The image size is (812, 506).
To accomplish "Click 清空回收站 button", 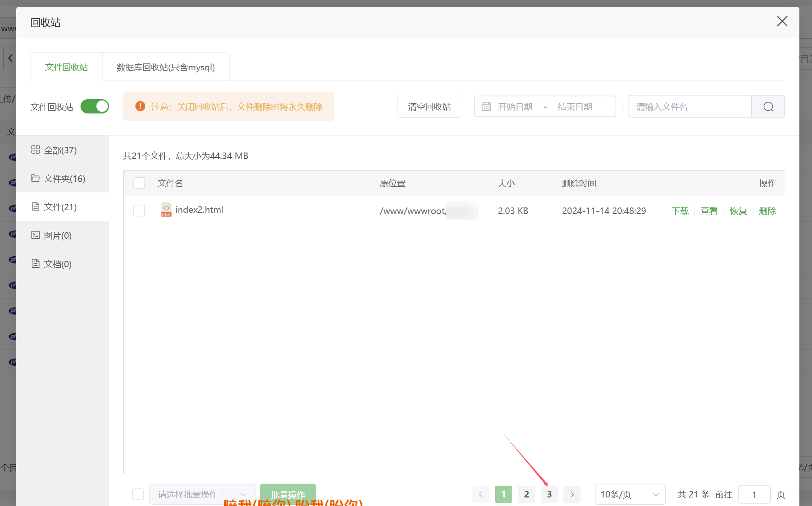I will point(429,107).
